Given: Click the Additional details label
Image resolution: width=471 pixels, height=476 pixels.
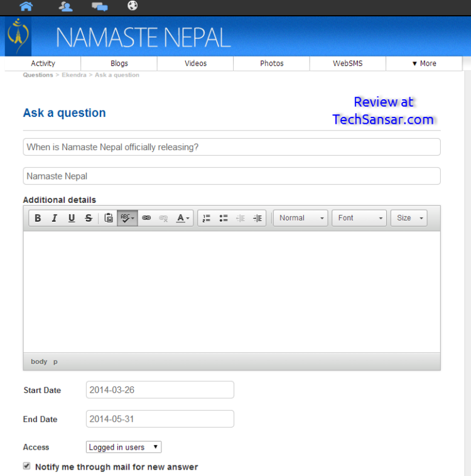Looking at the screenshot, I should [60, 200].
